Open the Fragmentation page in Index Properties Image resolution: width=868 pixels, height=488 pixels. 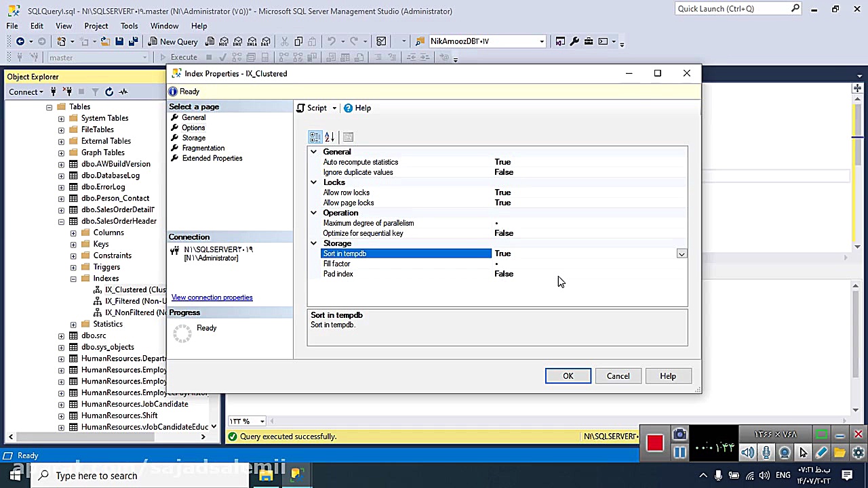tap(203, 148)
